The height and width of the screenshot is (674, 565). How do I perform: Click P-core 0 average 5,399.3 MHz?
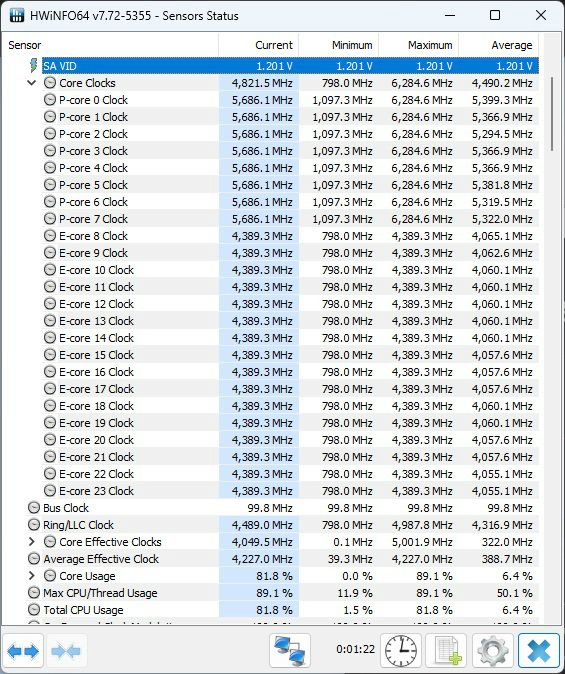pos(502,100)
